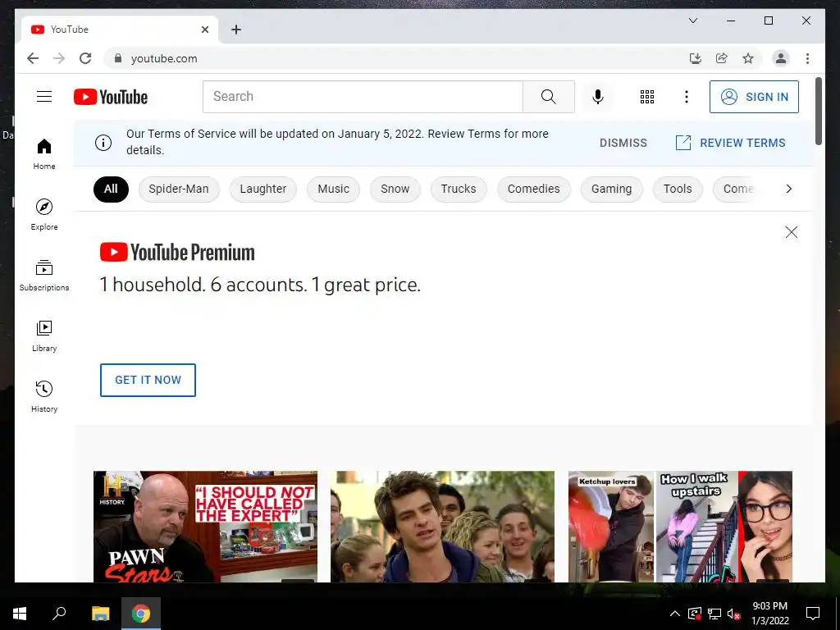Viewport: 840px width, 630px height.
Task: Close the YouTube Premium promo
Action: point(792,232)
